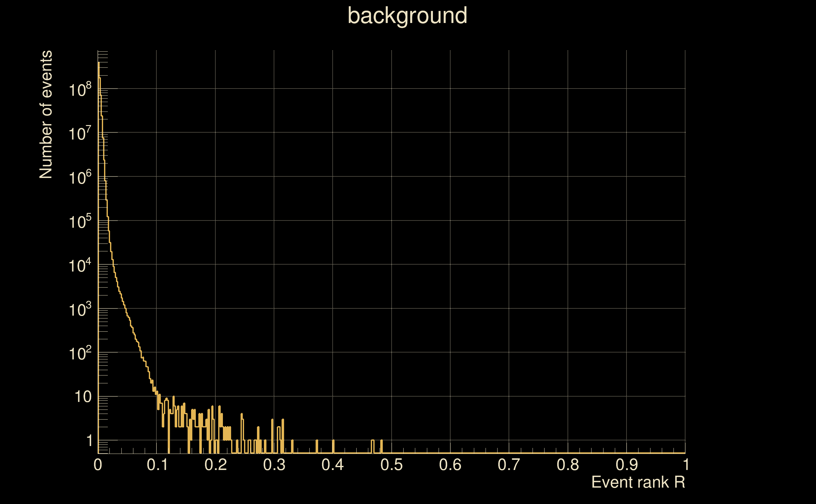Click the 'background' plot title
Viewport: 816px width, 504px height.
pos(407,16)
